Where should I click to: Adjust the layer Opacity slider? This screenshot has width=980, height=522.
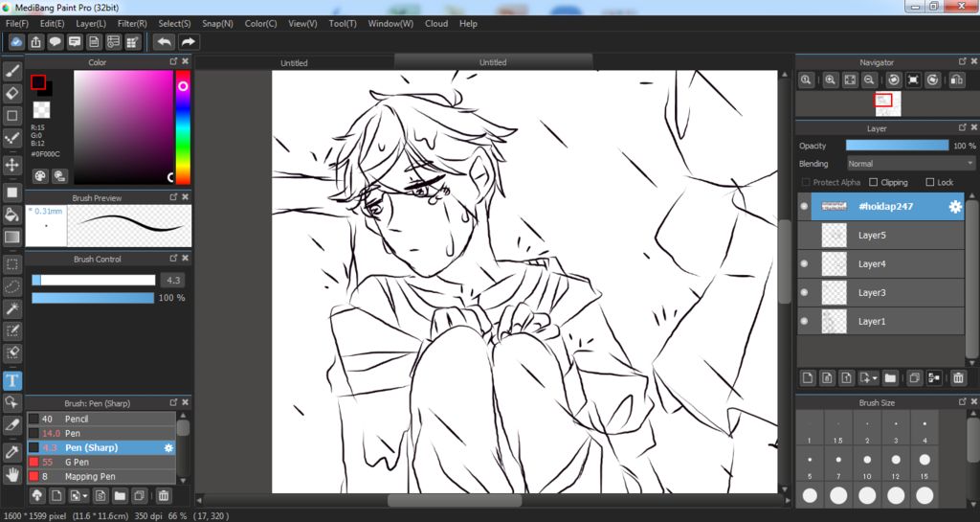coord(897,145)
